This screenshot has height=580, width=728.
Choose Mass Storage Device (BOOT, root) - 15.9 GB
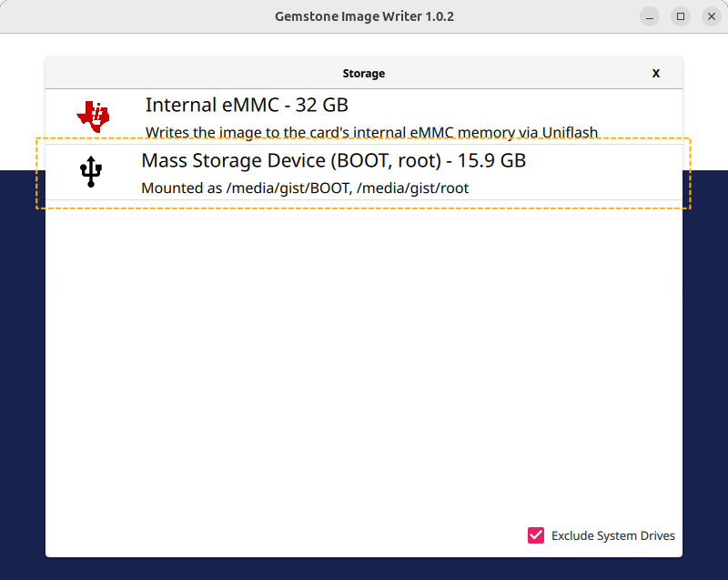click(364, 172)
